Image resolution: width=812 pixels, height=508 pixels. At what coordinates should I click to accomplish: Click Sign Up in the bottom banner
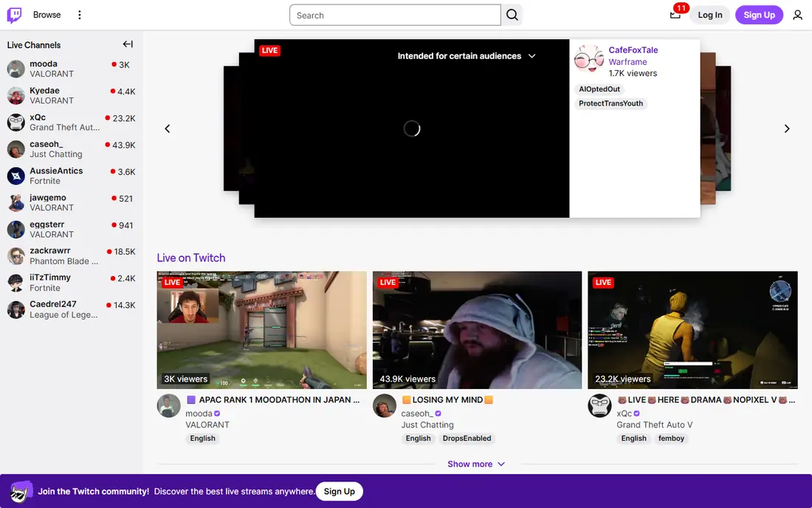point(340,492)
